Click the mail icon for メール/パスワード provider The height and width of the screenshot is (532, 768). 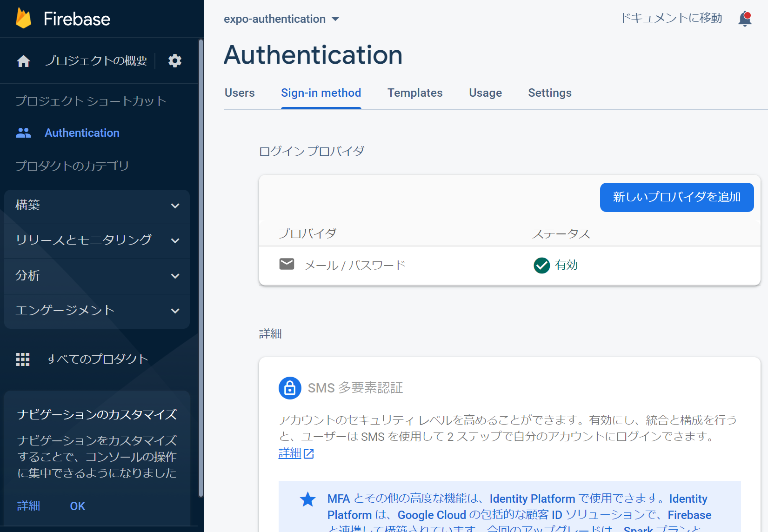tap(287, 264)
